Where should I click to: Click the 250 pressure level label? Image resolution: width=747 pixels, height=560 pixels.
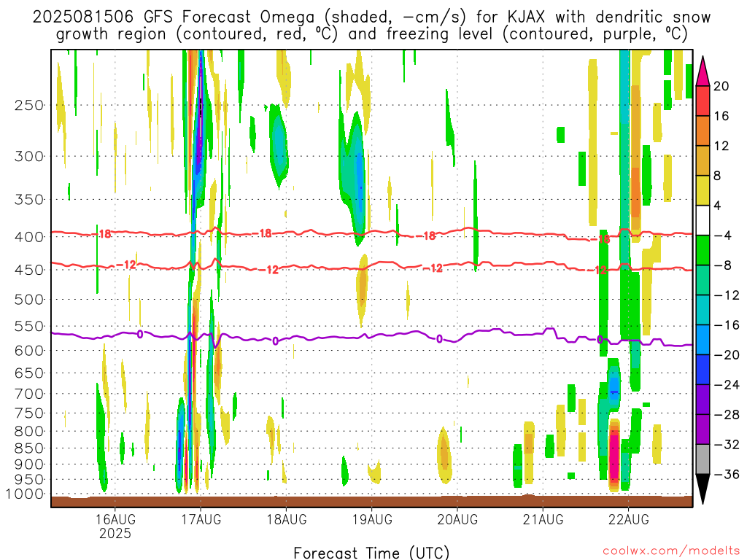(29, 105)
